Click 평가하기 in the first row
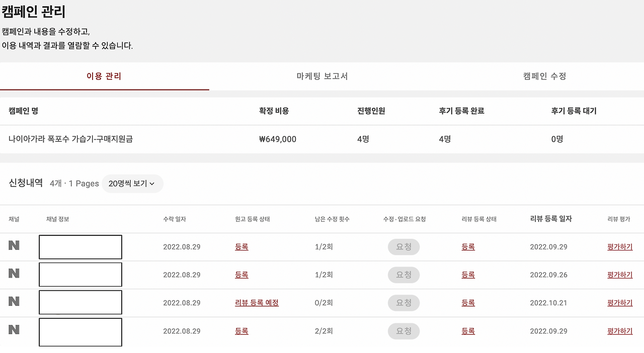 coord(619,247)
